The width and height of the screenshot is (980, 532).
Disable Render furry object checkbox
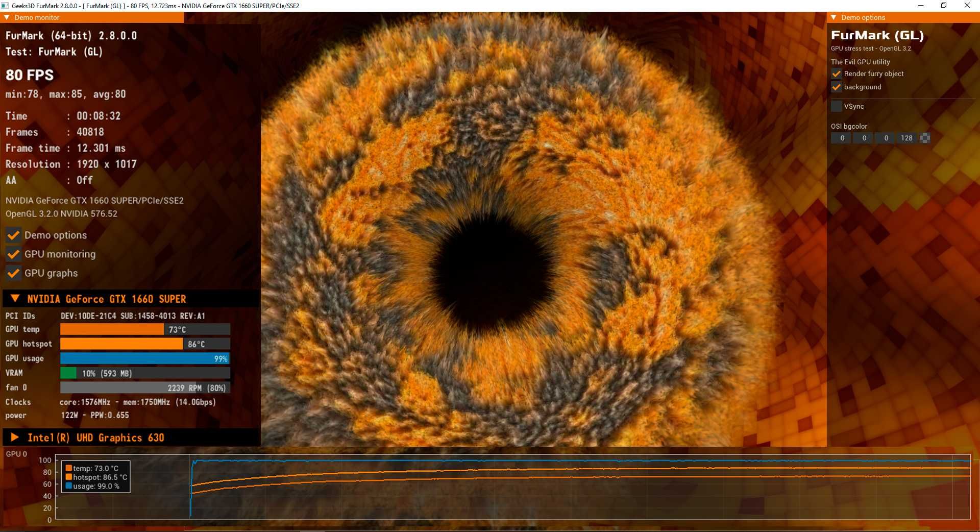[x=836, y=74]
